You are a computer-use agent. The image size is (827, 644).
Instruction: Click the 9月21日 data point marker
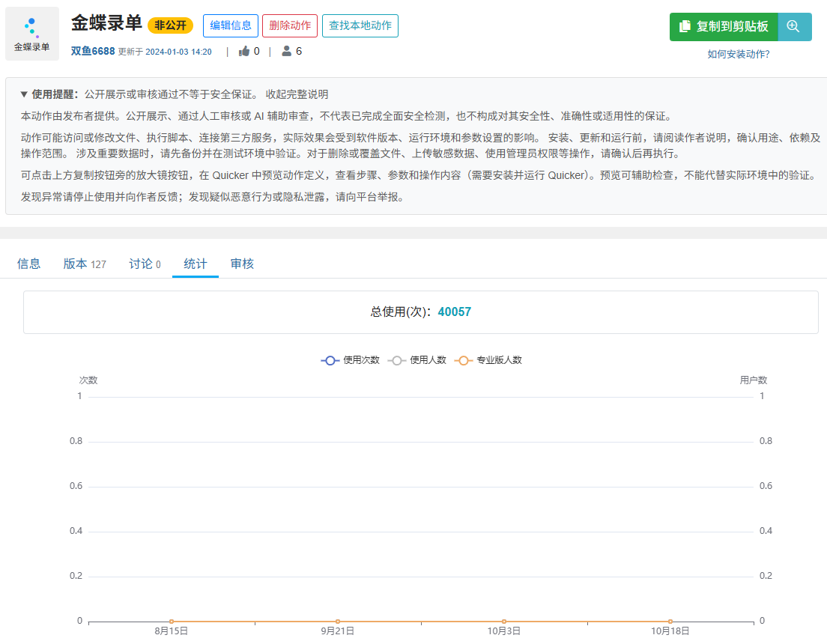[x=338, y=622]
